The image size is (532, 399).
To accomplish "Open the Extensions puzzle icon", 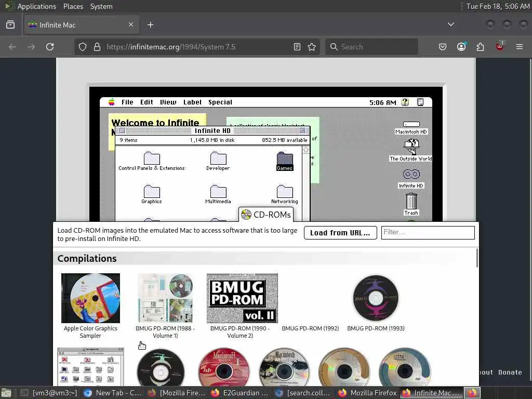I will coord(480,46).
